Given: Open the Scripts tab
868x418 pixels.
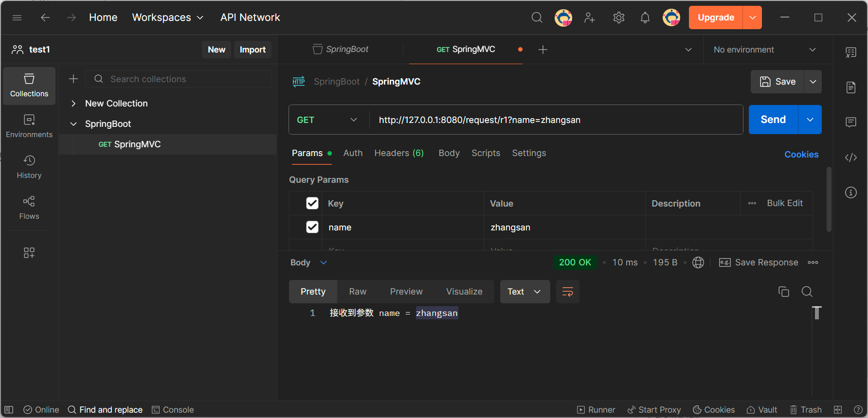Looking at the screenshot, I should click(x=486, y=153).
